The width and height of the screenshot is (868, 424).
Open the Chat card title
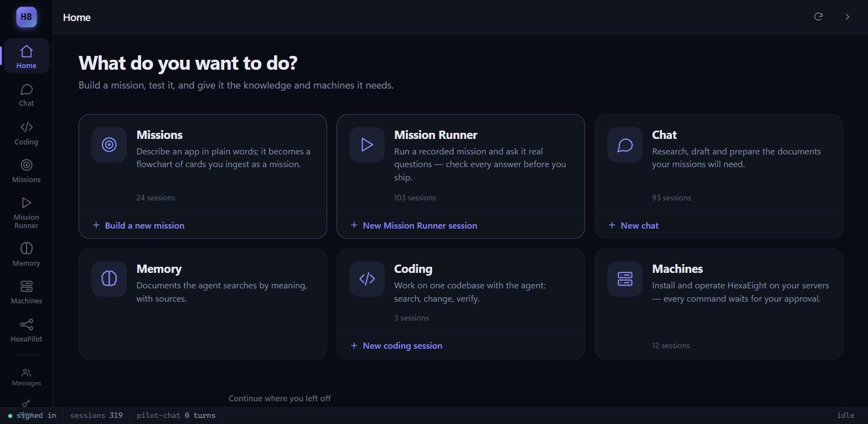[664, 135]
